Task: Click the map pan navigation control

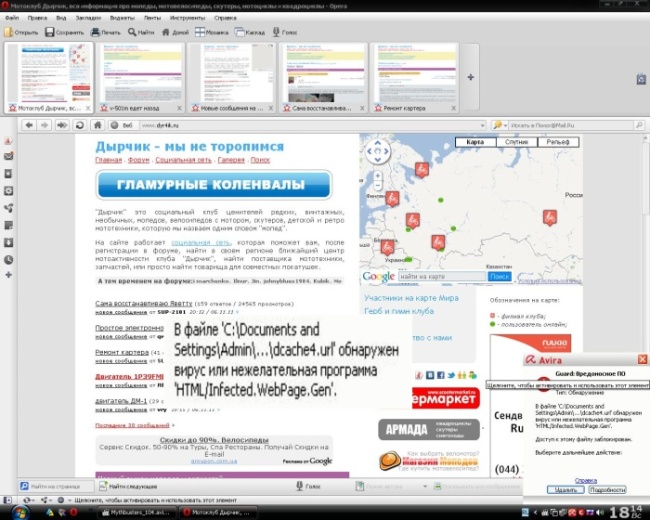Action: pyautogui.click(x=378, y=151)
